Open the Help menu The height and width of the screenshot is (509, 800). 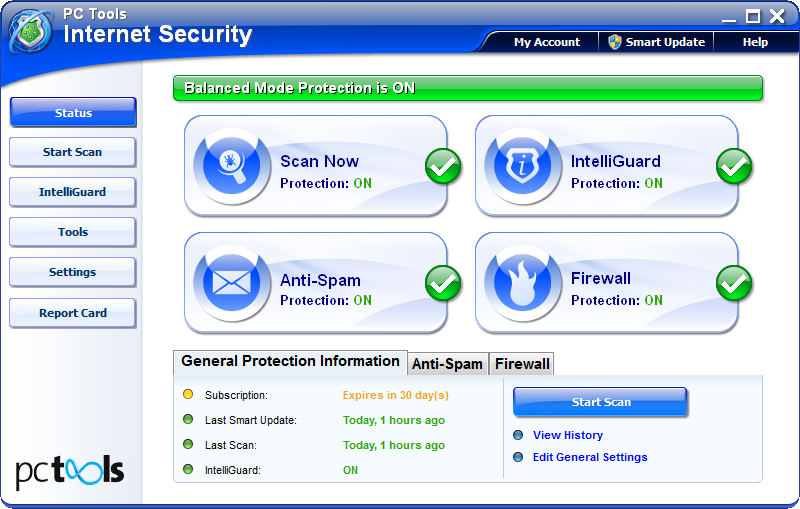[x=755, y=42]
